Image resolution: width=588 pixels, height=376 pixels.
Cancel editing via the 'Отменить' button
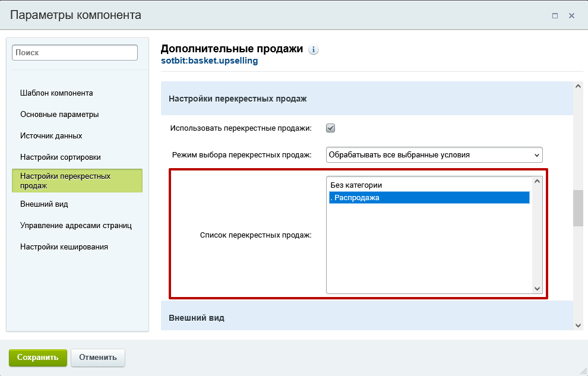pos(97,358)
